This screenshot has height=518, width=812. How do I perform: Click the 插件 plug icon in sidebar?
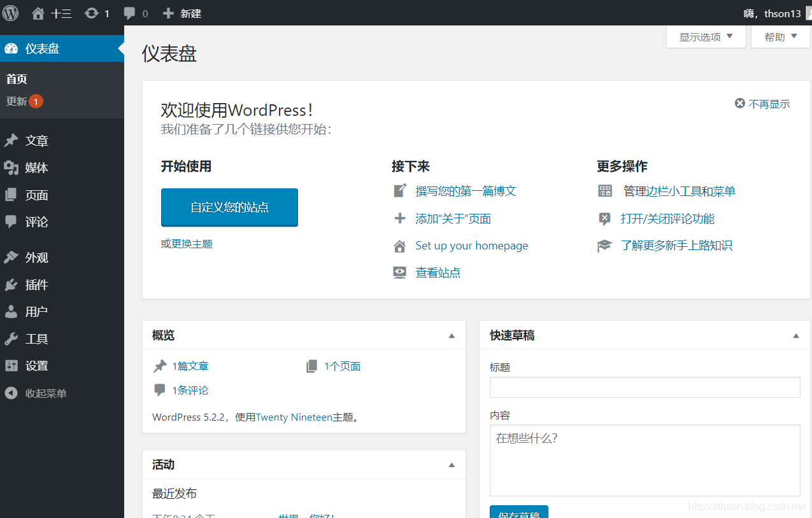(x=11, y=284)
